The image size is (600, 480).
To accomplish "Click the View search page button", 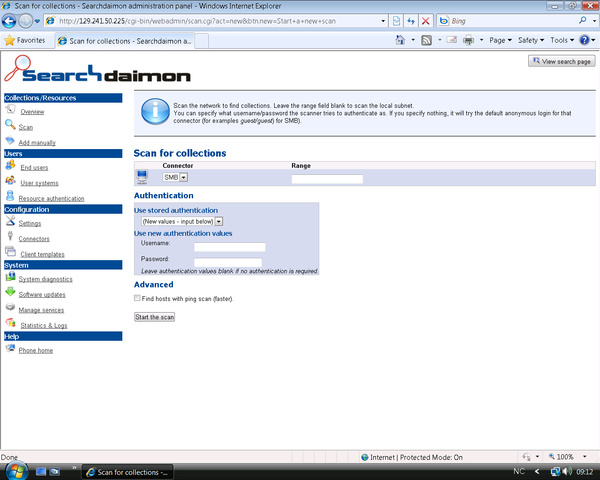I will tap(562, 61).
